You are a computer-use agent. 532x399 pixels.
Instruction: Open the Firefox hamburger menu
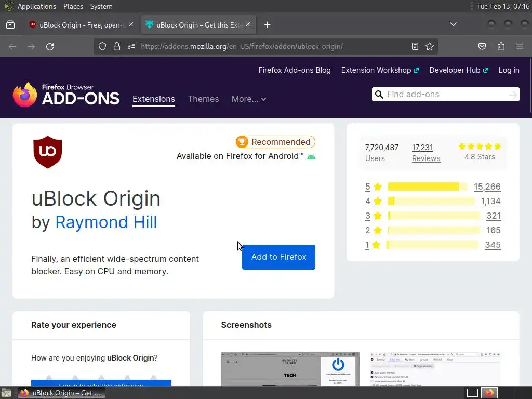[520, 46]
